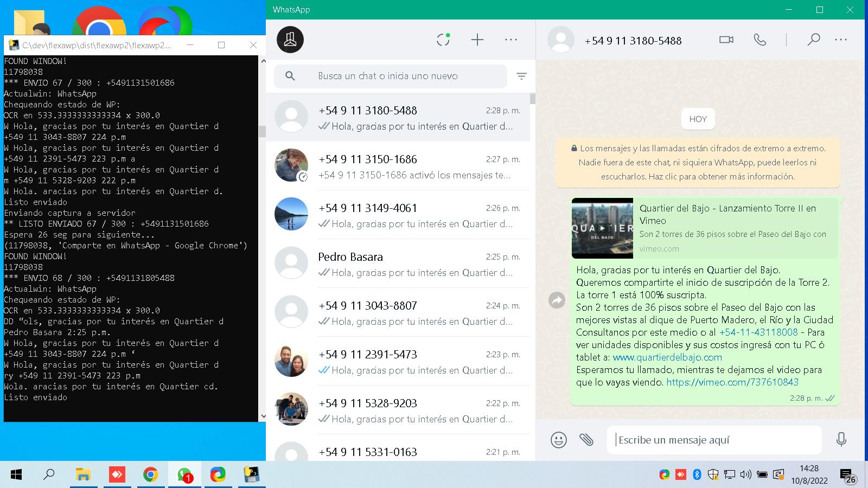Click the encryption notice for more info

pyautogui.click(x=698, y=162)
